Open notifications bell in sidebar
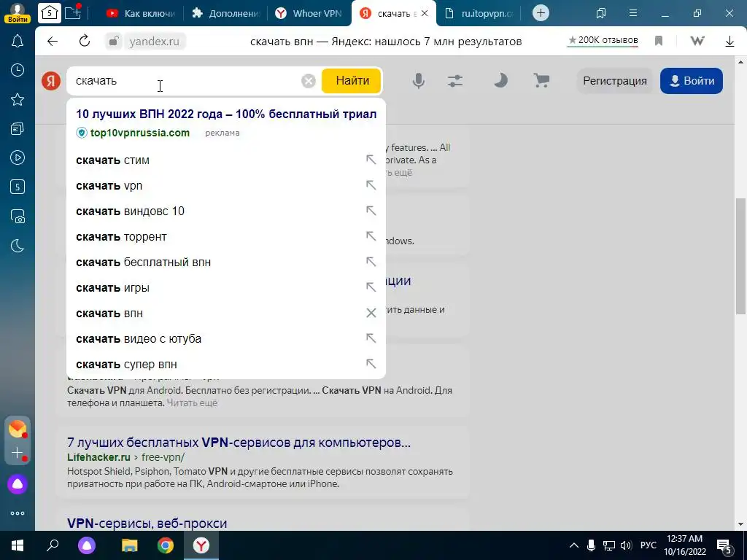The image size is (747, 560). 18,42
